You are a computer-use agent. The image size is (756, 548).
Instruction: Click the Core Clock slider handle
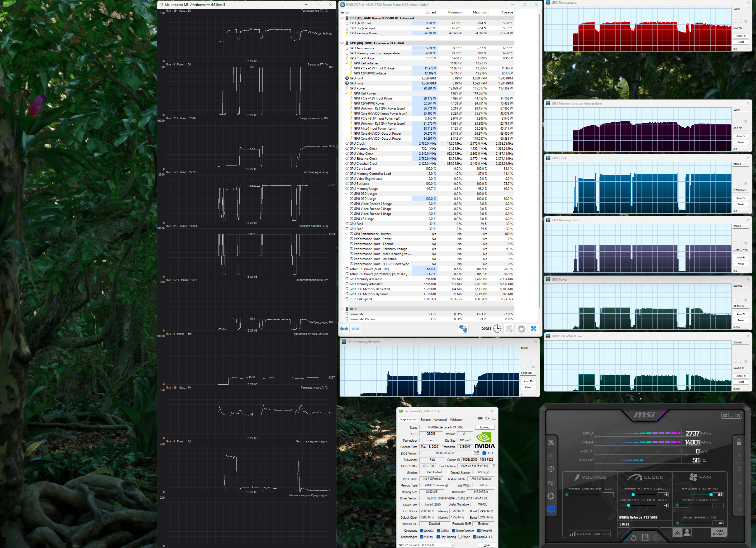tap(633, 495)
